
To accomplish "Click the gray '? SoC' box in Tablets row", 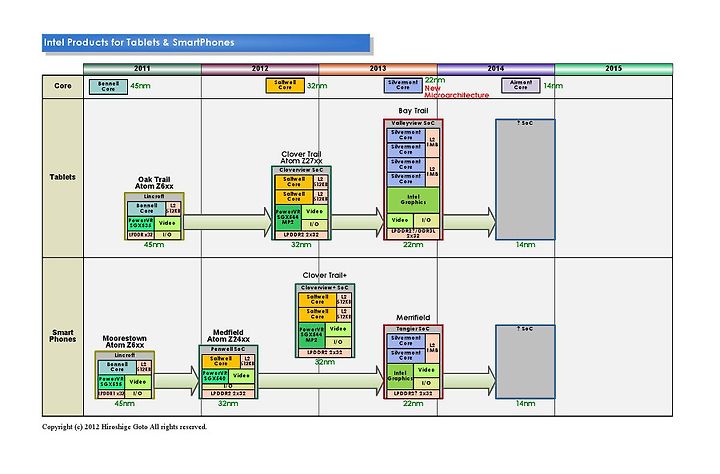I will [525, 180].
